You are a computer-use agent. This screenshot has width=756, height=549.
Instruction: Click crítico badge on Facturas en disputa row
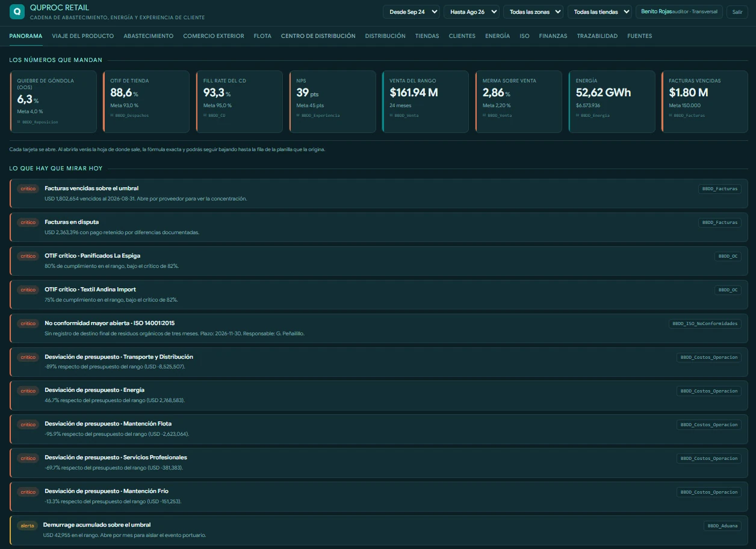28,222
